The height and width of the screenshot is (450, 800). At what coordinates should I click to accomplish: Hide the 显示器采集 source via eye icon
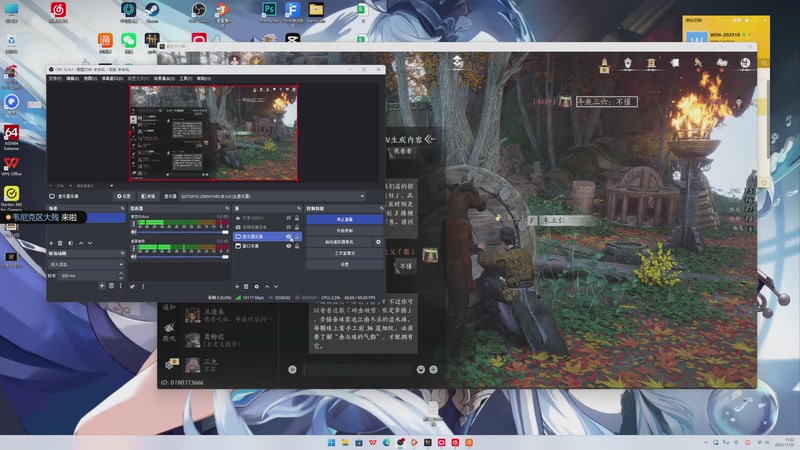(288, 237)
